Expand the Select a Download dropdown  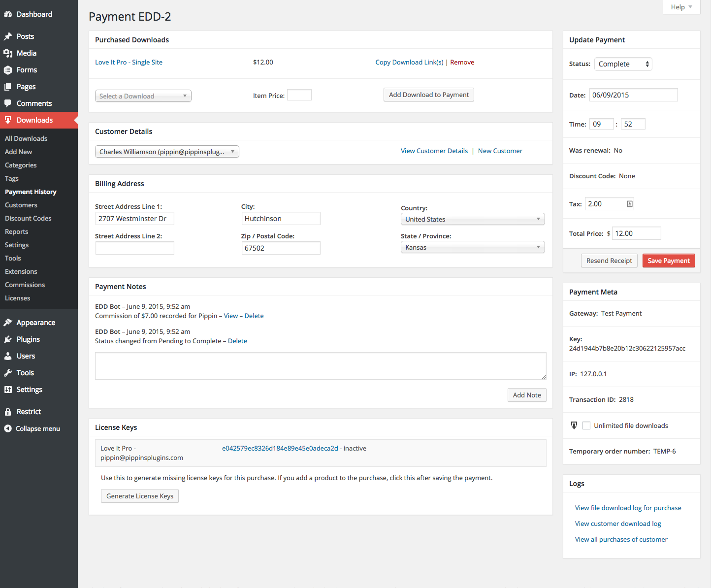coord(143,96)
